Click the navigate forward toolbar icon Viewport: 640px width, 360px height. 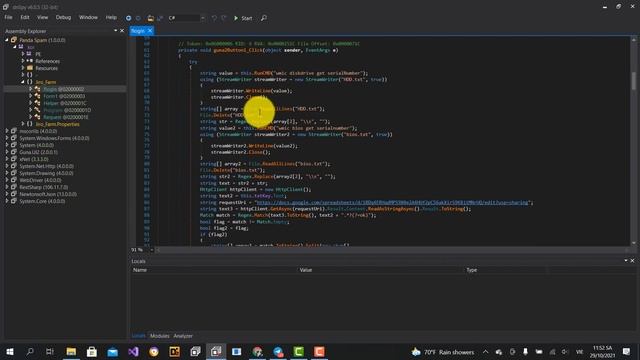(138, 18)
